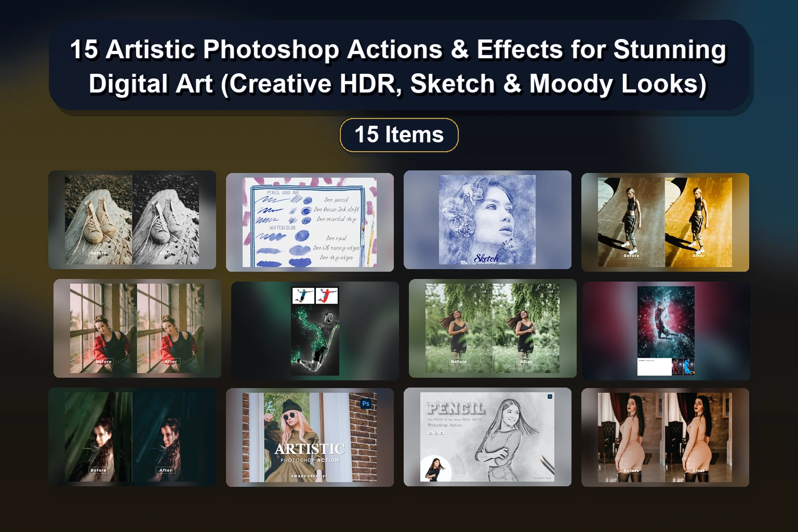798x532 pixels.
Task: Click the "Before" label on forest woman thumbnail
Action: (x=459, y=362)
